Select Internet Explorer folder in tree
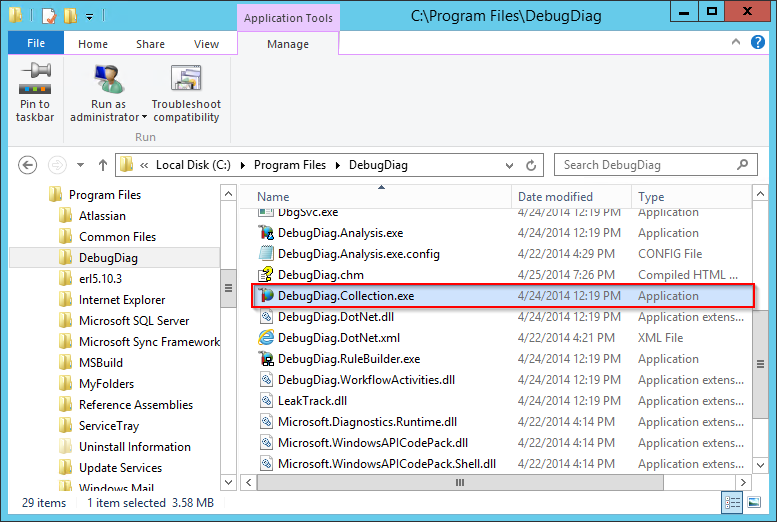Image resolution: width=777 pixels, height=522 pixels. click(122, 300)
